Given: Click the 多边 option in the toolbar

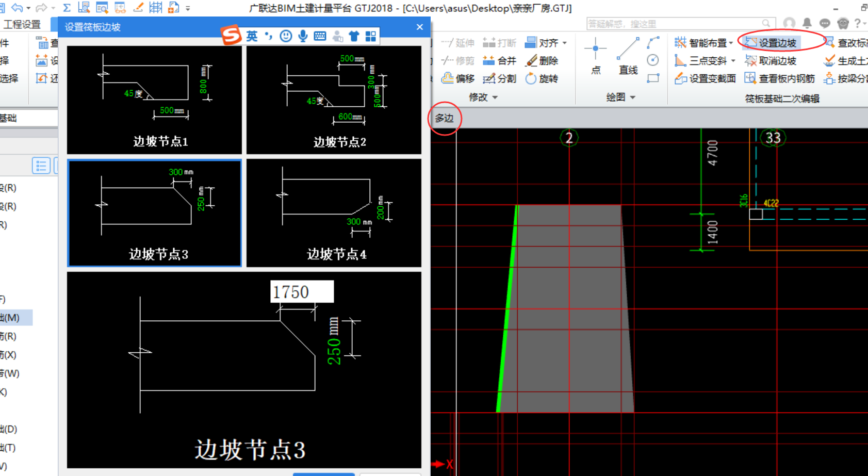Looking at the screenshot, I should (x=444, y=118).
